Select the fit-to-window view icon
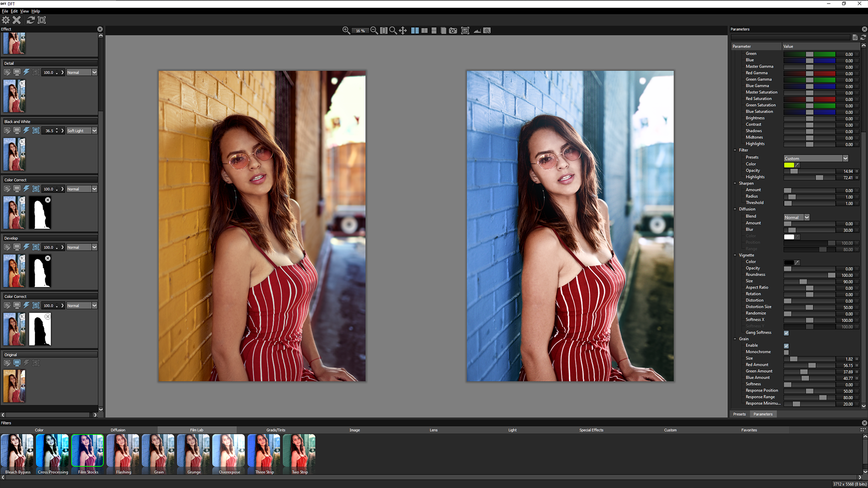This screenshot has height=488, width=868. [x=384, y=30]
